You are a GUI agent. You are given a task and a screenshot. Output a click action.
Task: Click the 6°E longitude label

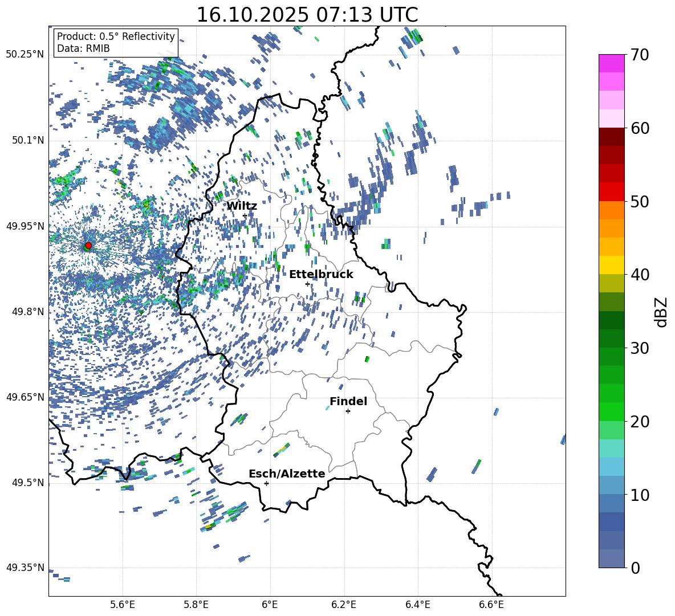[x=270, y=605]
